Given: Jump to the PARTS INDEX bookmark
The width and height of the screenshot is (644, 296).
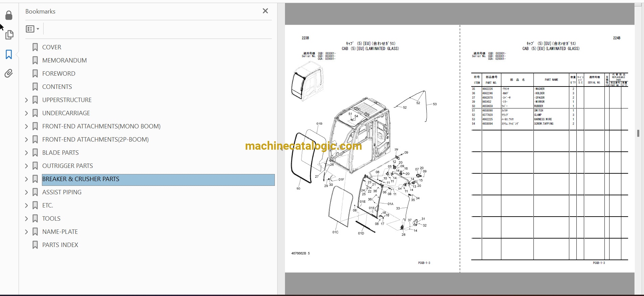Looking at the screenshot, I should (60, 245).
